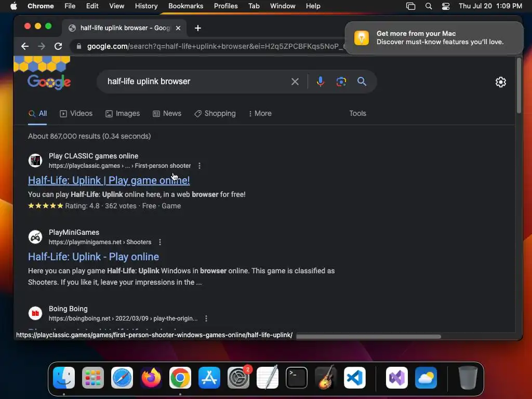The width and height of the screenshot is (532, 399).
Task: Switch to the Images results tab
Action: pos(123,113)
